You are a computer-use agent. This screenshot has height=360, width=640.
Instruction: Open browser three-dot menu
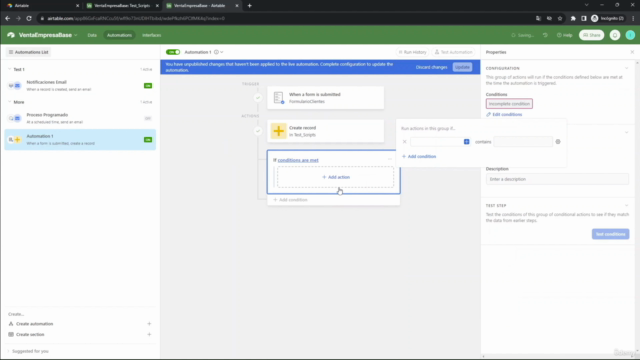coord(633,18)
